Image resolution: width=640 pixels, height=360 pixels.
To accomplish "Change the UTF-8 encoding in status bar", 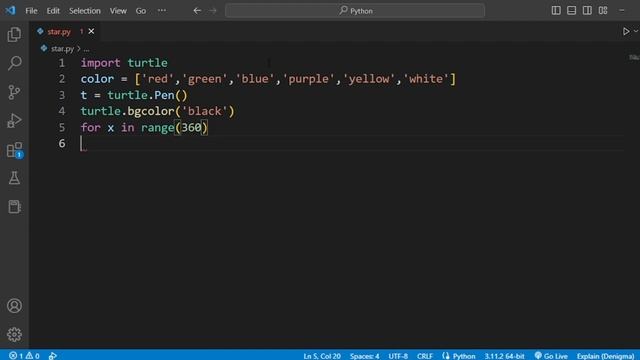I will coord(398,356).
